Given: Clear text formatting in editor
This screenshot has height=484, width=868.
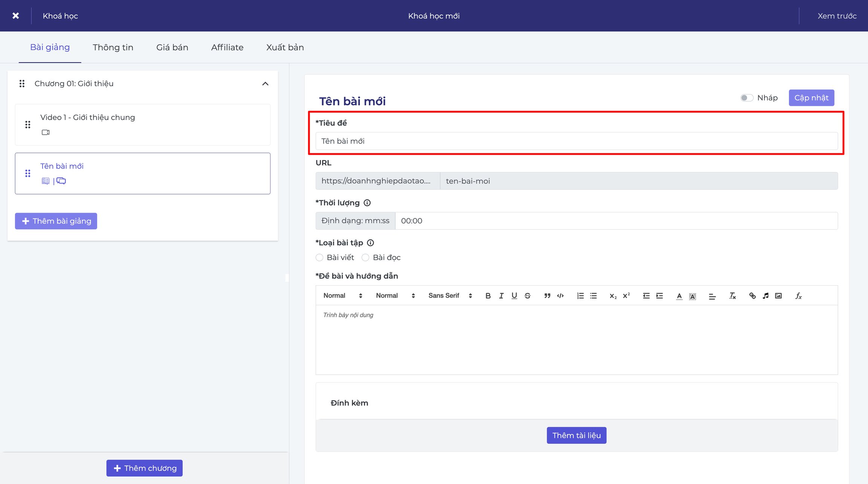Looking at the screenshot, I should (732, 296).
